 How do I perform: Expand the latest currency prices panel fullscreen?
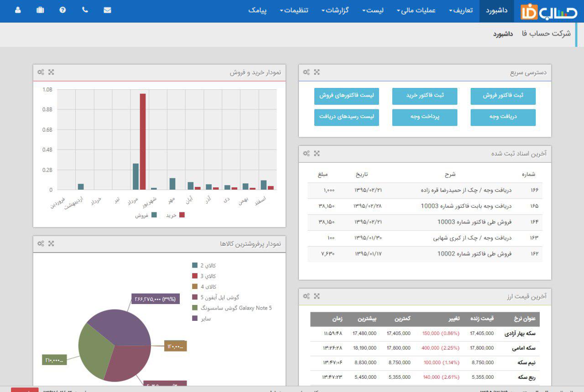(x=317, y=296)
